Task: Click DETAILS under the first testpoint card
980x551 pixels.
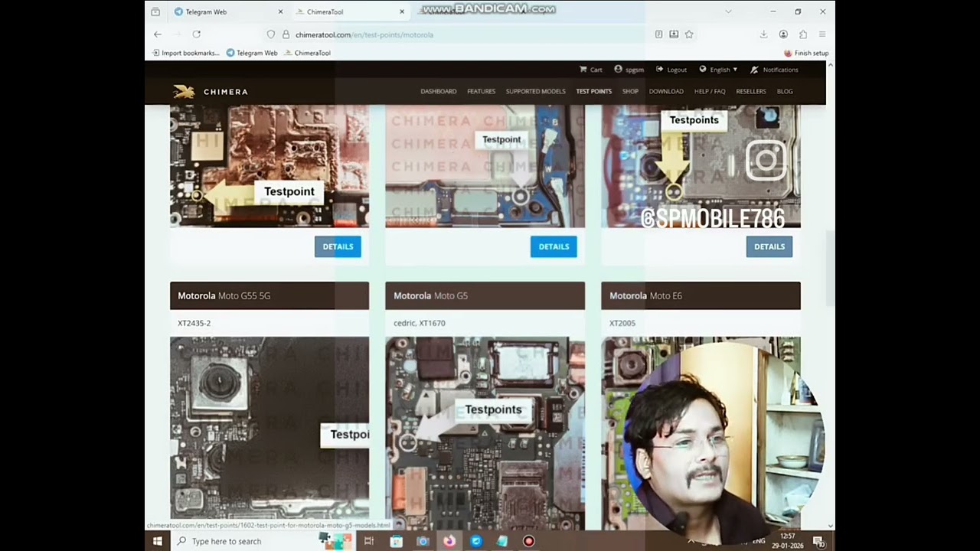Action: pos(338,246)
